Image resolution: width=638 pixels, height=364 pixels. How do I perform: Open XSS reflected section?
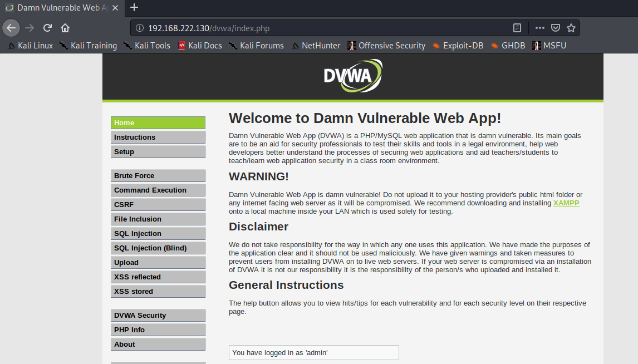coord(158,277)
